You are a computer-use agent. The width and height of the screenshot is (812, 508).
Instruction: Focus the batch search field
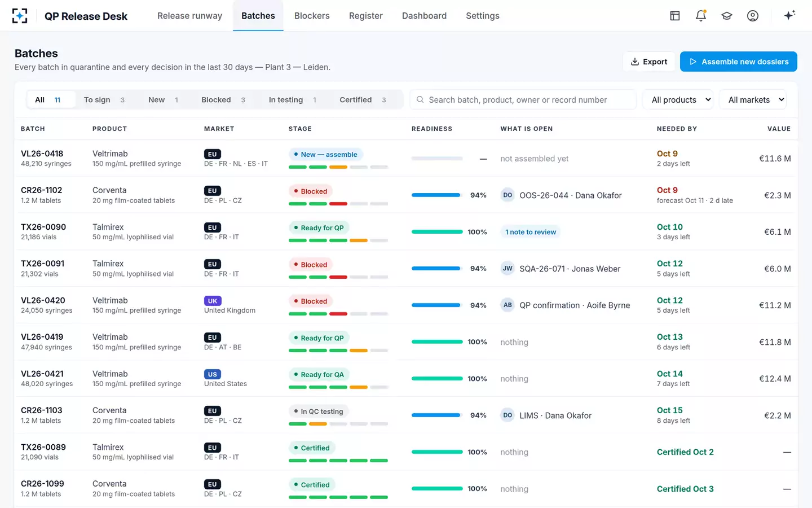pyautogui.click(x=523, y=100)
